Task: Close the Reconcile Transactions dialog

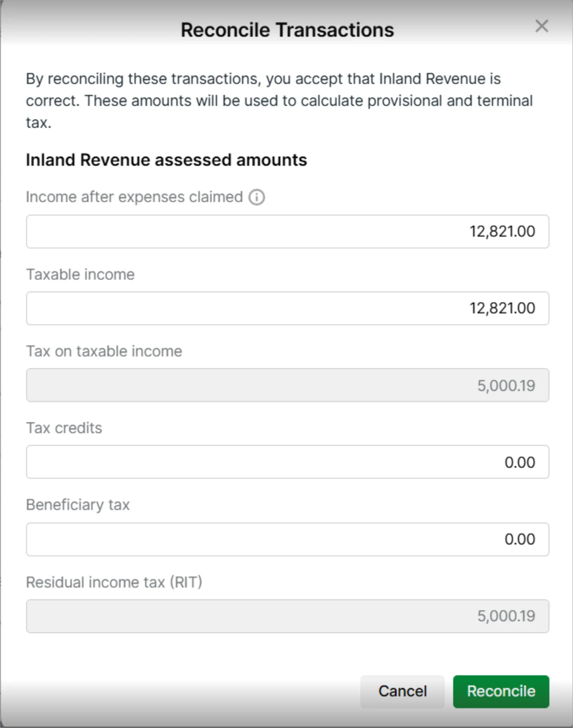Action: point(541,26)
